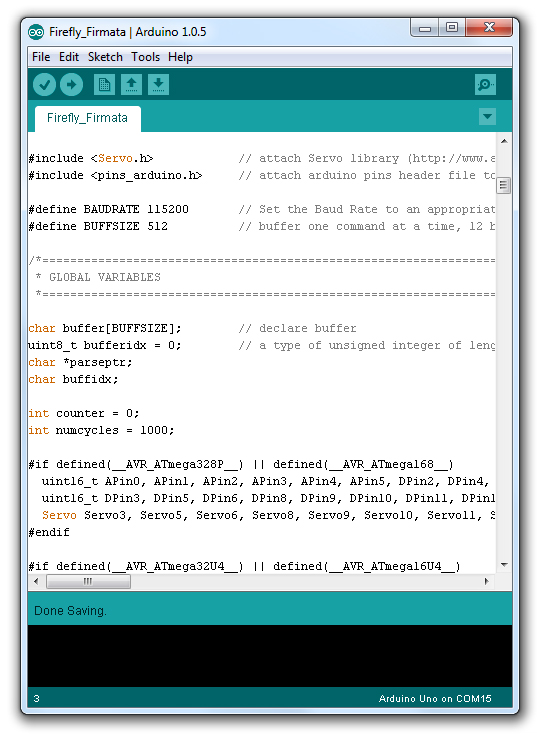Click 'int numcycles = 1000;' line
This screenshot has width=537, height=734.
click(x=101, y=431)
